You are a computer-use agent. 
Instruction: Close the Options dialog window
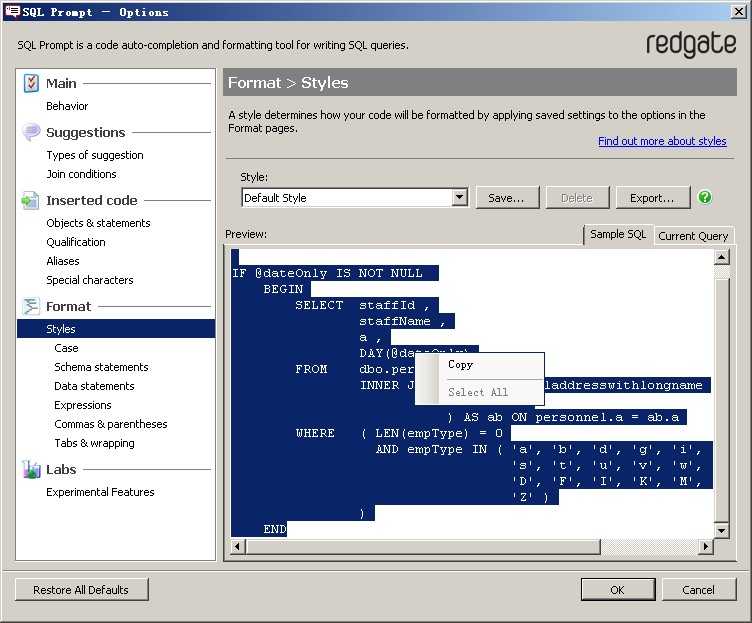click(x=739, y=12)
